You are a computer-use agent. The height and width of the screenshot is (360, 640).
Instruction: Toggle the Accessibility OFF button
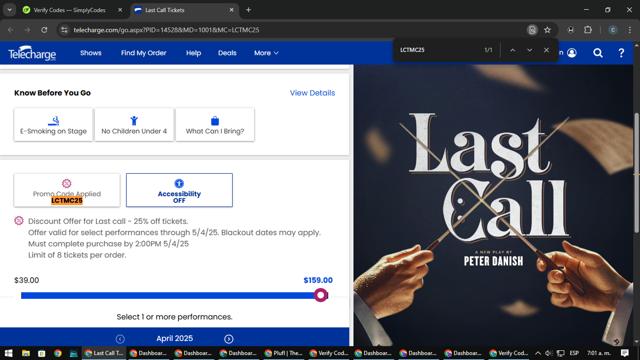click(x=179, y=190)
